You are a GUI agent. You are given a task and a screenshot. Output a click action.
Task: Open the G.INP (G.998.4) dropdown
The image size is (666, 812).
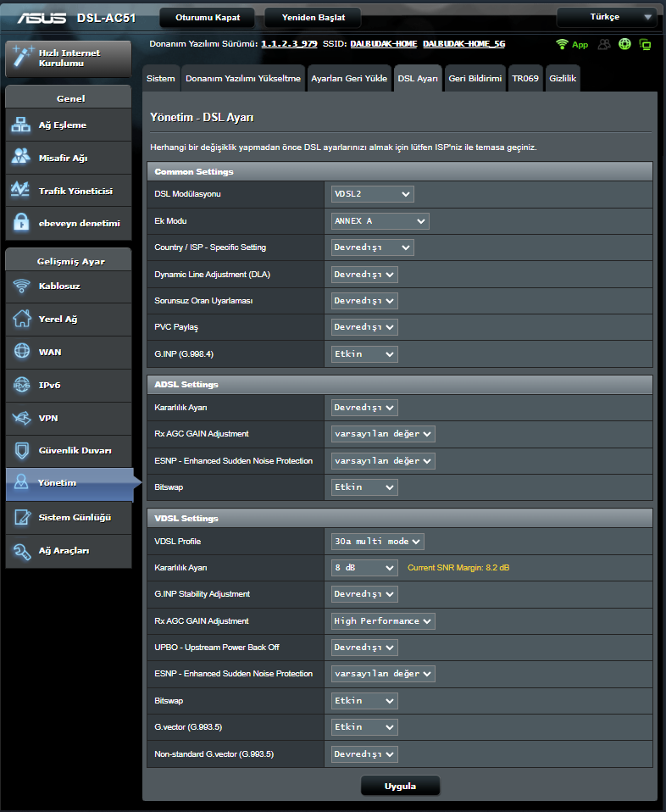click(x=364, y=354)
